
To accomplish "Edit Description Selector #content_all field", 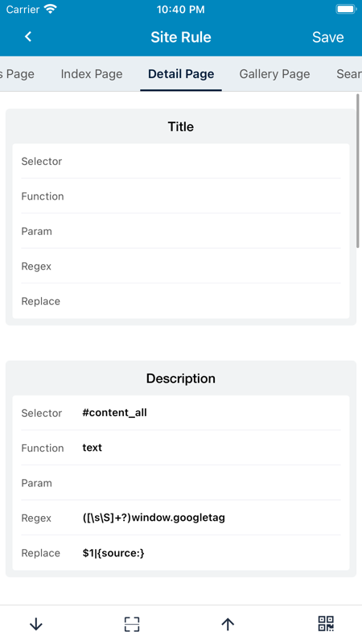I will (x=181, y=413).
